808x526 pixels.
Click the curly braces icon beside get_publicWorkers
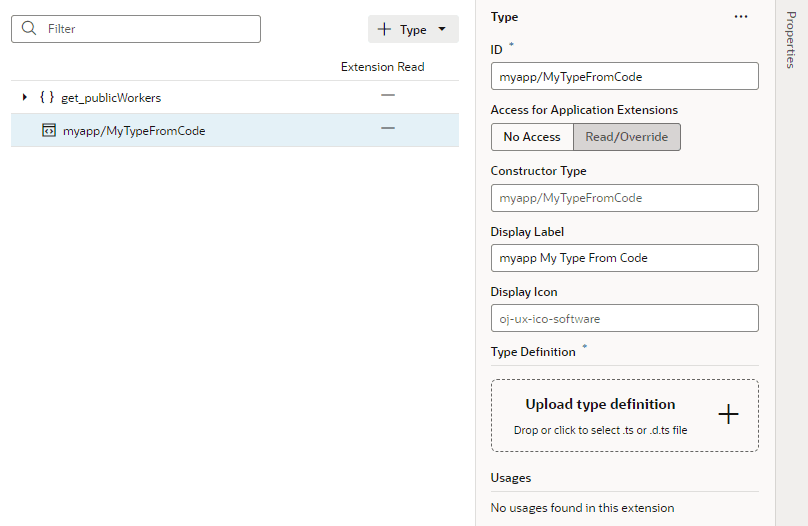tap(47, 97)
